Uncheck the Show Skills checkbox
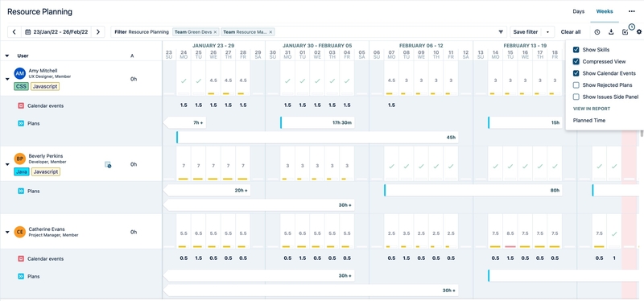 pyautogui.click(x=576, y=50)
